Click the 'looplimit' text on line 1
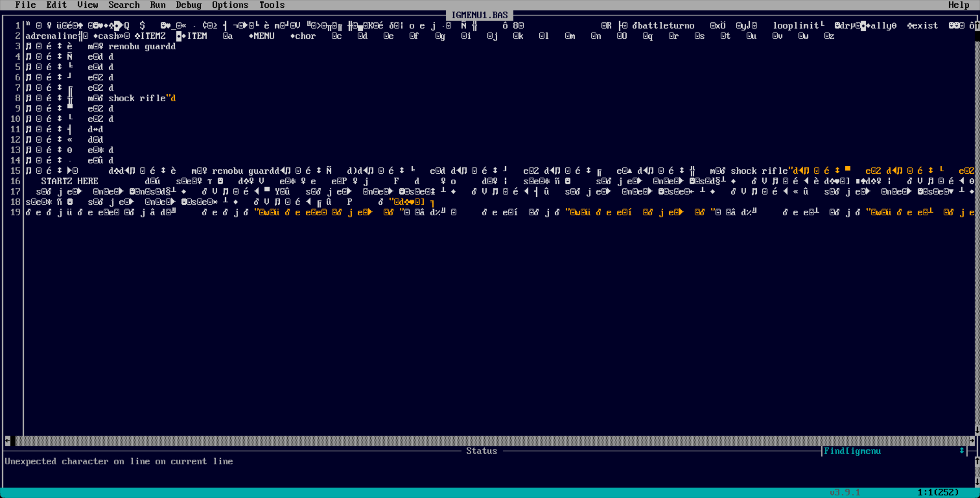Viewport: 980px width, 498px height. coord(795,25)
